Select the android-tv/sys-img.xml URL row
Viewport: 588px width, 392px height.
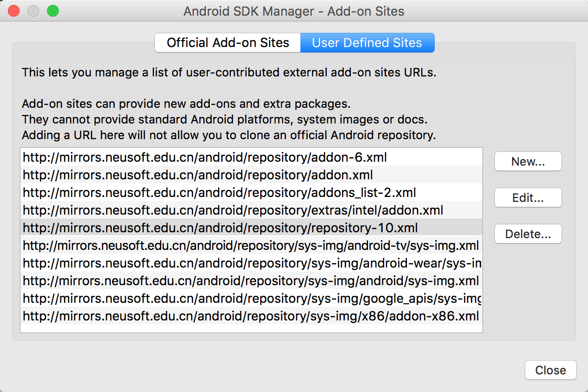pyautogui.click(x=251, y=245)
